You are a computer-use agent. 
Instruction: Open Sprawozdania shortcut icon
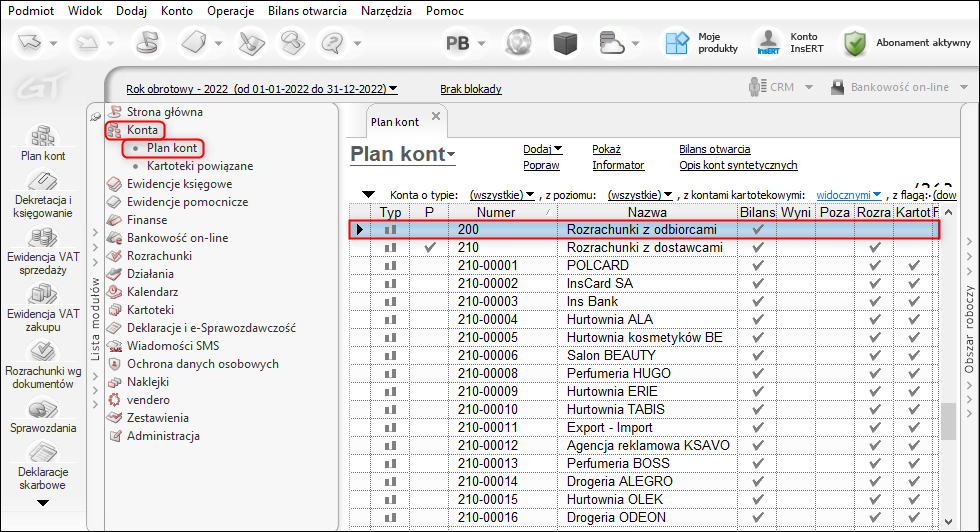point(42,409)
